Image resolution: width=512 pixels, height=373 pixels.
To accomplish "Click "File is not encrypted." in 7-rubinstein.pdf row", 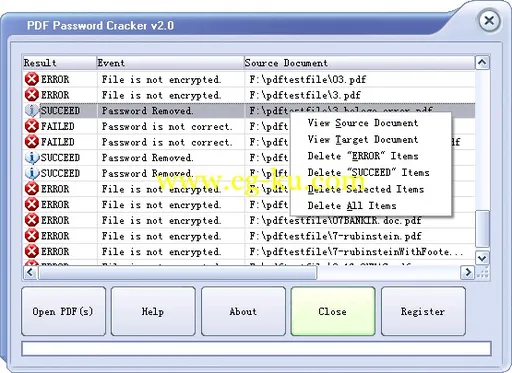I will [161, 236].
